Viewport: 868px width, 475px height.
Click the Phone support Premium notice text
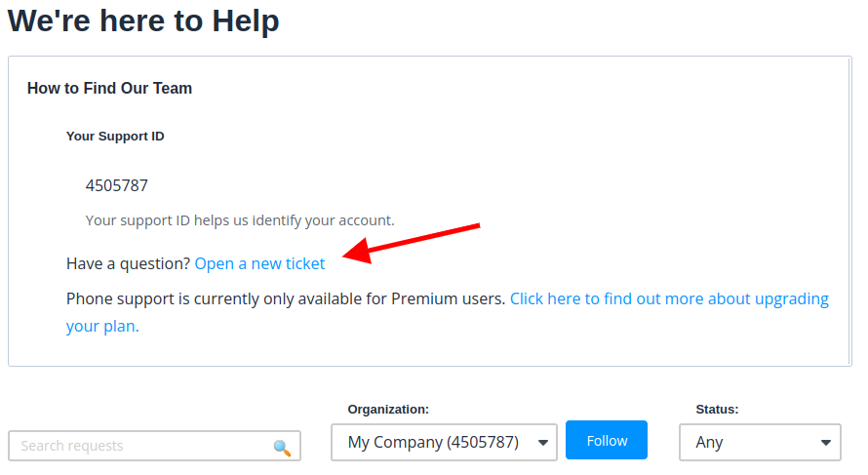click(x=286, y=298)
